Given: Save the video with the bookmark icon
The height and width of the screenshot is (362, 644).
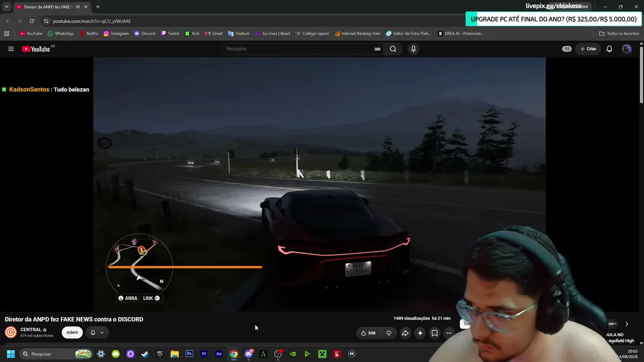Looking at the screenshot, I should point(435,333).
